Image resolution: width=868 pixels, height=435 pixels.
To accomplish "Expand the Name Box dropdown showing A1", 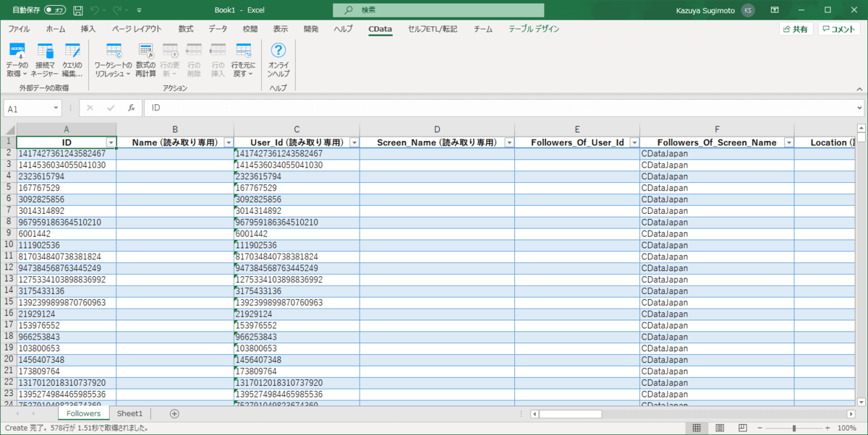I will pyautogui.click(x=56, y=108).
